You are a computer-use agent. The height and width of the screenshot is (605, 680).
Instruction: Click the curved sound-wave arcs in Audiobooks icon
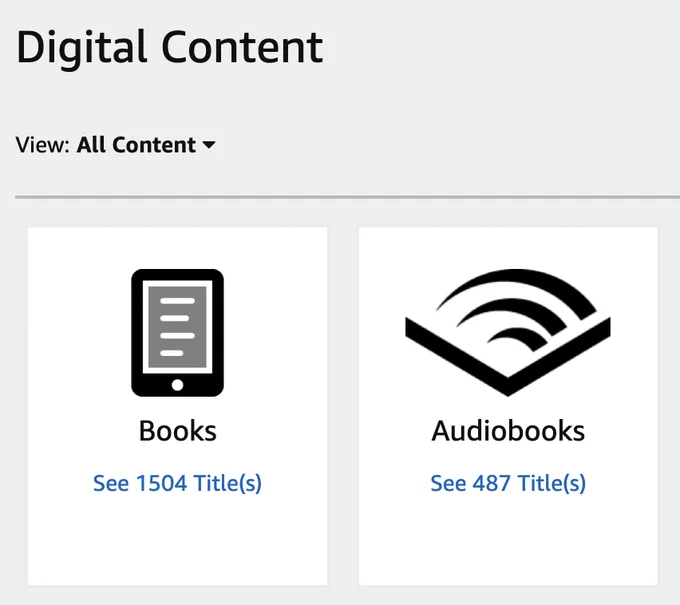click(516, 308)
